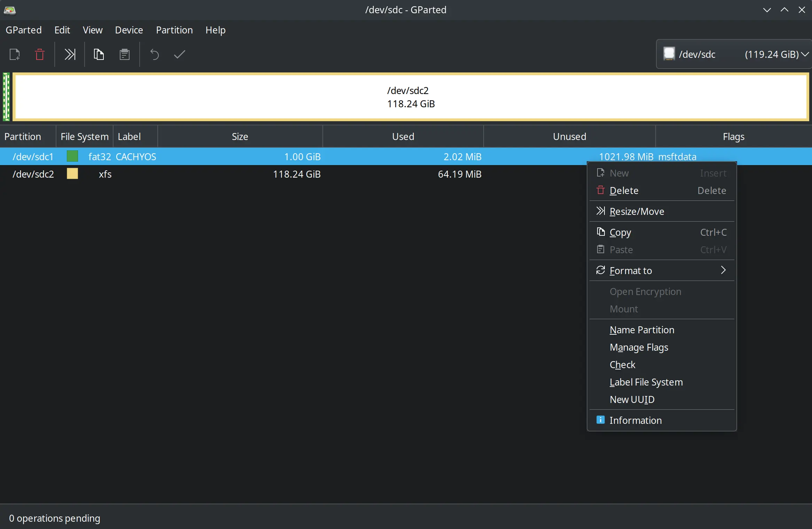The height and width of the screenshot is (529, 812).
Task: Click the Copy partition toolbar icon
Action: tap(99, 55)
